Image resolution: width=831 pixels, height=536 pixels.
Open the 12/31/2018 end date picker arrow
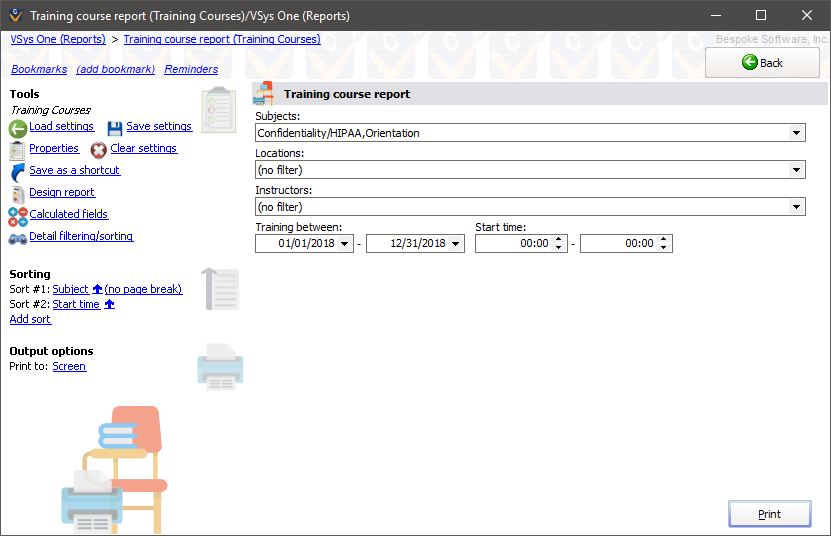(x=456, y=244)
